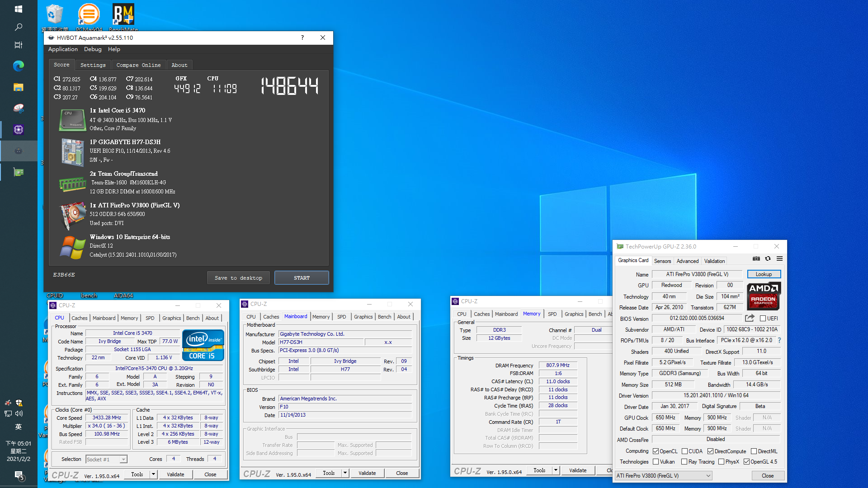Click the graphics card image in Aquamark
868x488 pixels.
tap(72, 215)
